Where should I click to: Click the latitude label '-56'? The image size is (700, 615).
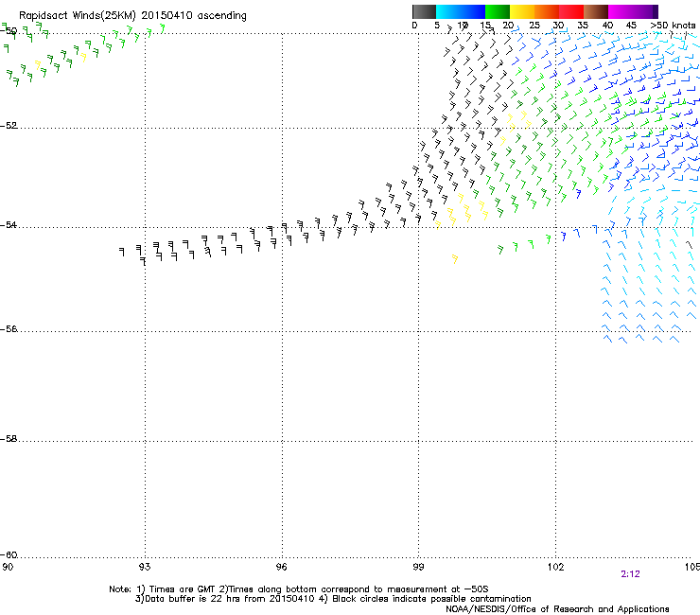click(9, 329)
